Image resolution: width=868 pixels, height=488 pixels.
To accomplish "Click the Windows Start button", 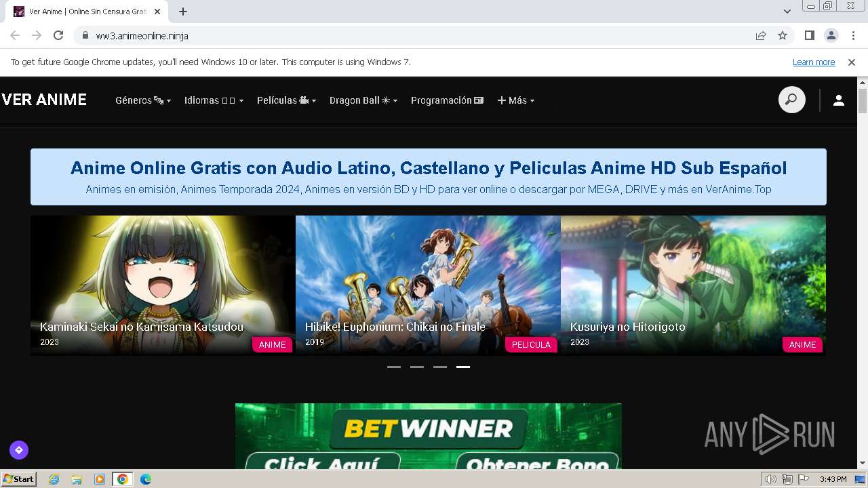I will pos(18,479).
